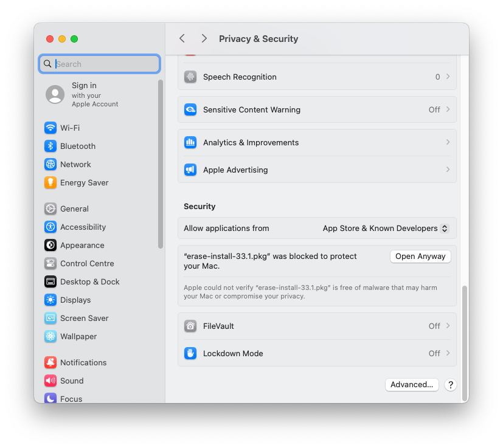Click the Screen Saver icon

pos(50,318)
